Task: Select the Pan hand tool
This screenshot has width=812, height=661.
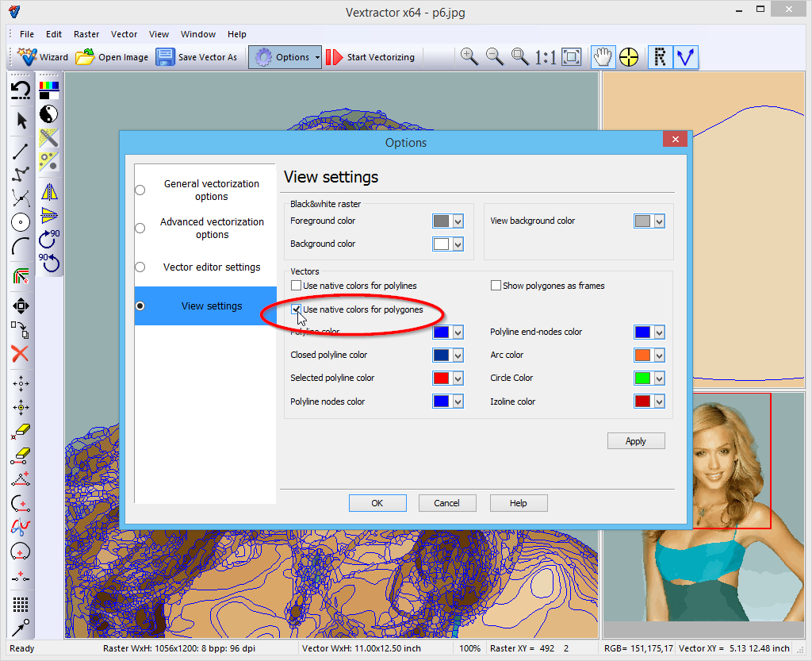Action: point(603,56)
